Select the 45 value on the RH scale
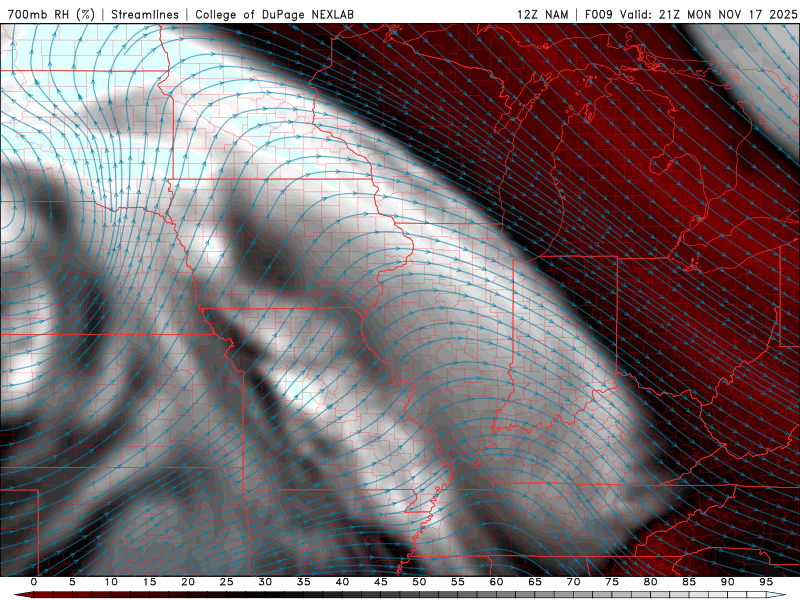Viewport: 800px width, 600px height. [381, 582]
